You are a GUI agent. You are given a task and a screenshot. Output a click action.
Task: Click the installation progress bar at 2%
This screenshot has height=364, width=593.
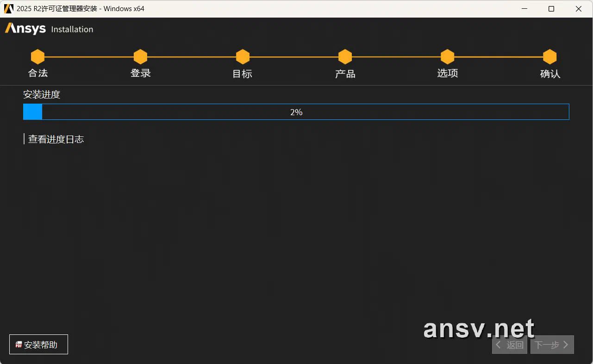pyautogui.click(x=296, y=112)
